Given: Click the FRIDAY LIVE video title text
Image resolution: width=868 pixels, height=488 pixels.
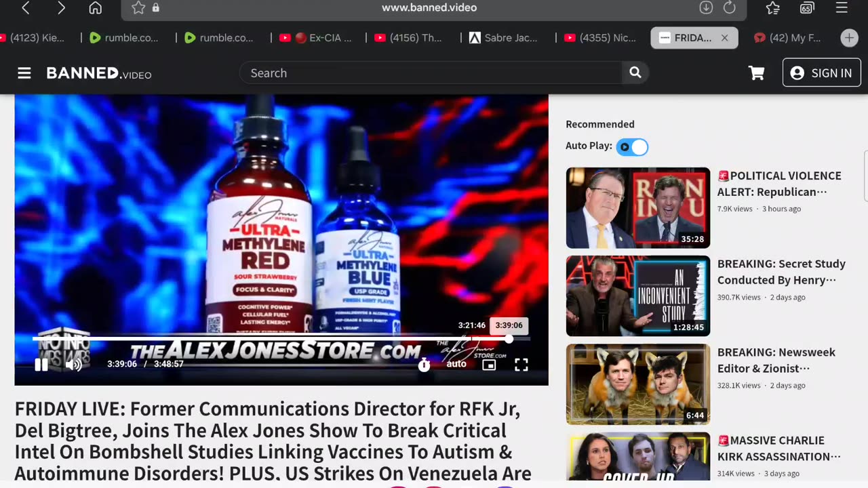Looking at the screenshot, I should pyautogui.click(x=273, y=441).
